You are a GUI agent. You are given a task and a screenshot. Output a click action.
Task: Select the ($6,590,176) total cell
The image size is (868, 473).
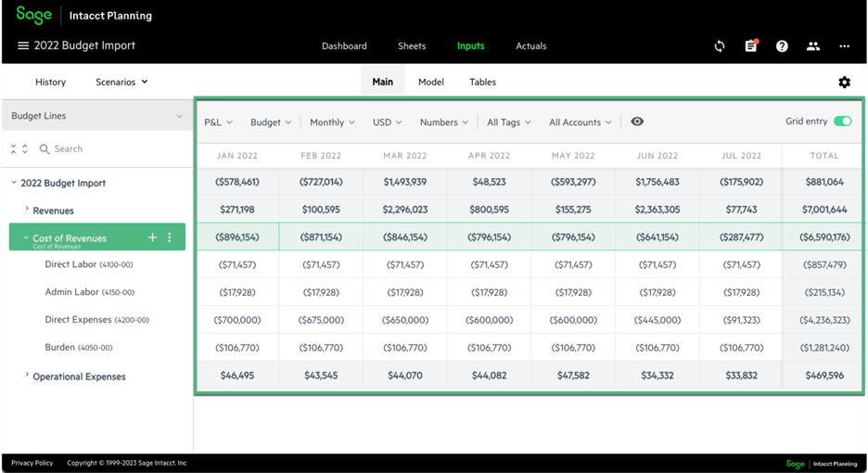pos(824,237)
